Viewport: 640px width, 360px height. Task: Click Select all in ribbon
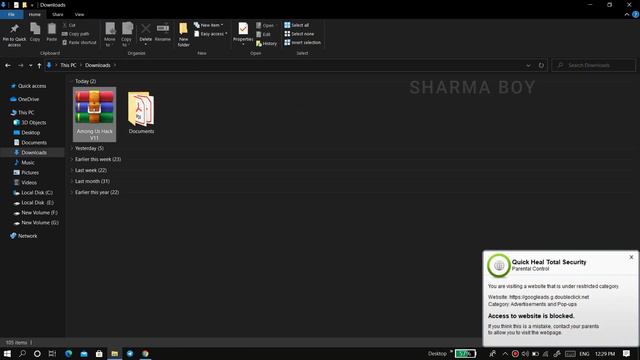point(297,25)
